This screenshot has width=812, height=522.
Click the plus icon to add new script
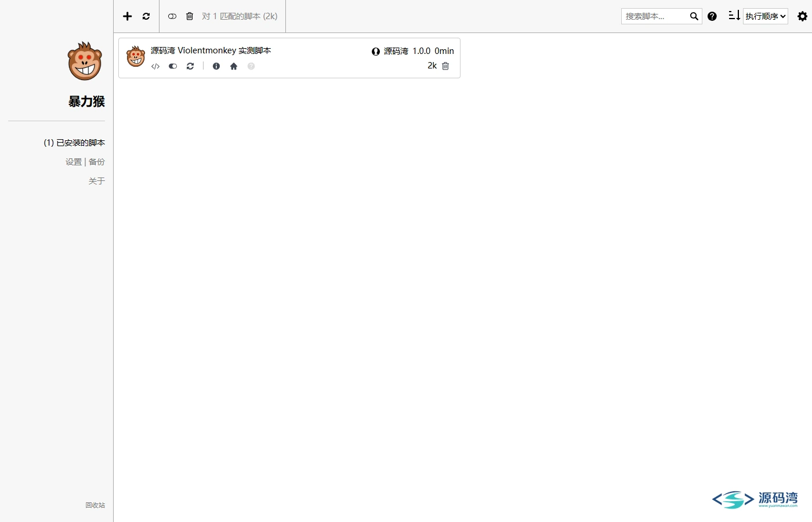pyautogui.click(x=128, y=16)
